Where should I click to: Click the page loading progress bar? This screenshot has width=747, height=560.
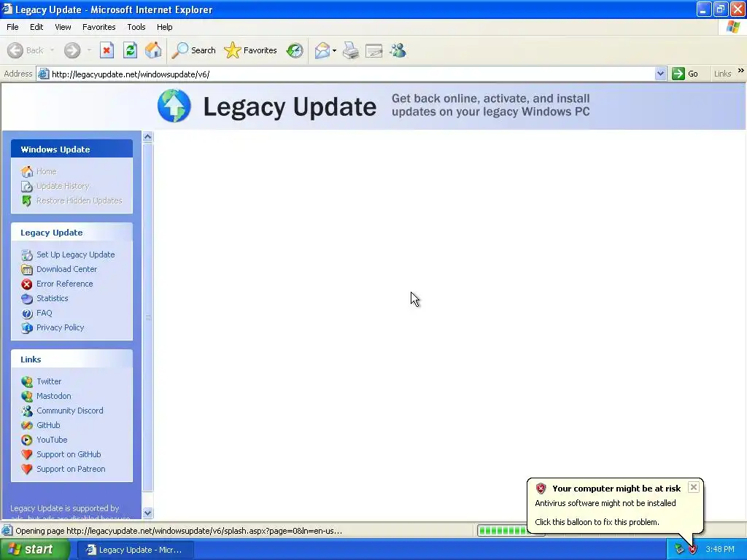502,531
